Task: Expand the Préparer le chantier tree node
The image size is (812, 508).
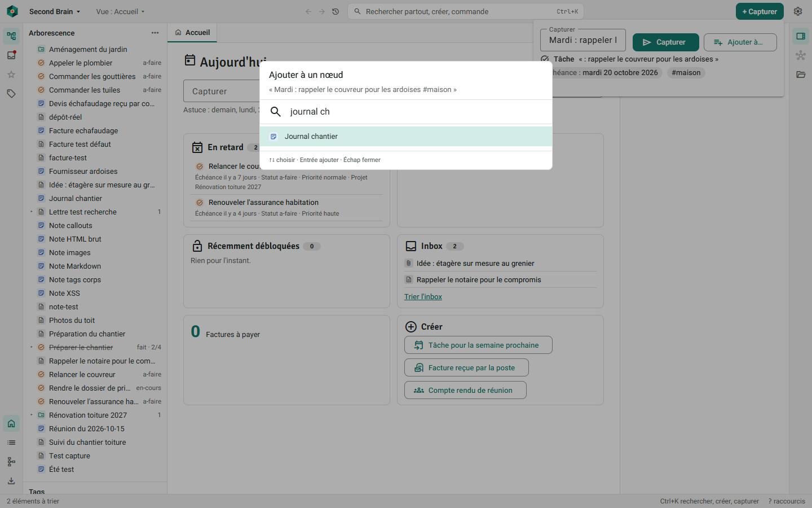Action: click(x=32, y=347)
